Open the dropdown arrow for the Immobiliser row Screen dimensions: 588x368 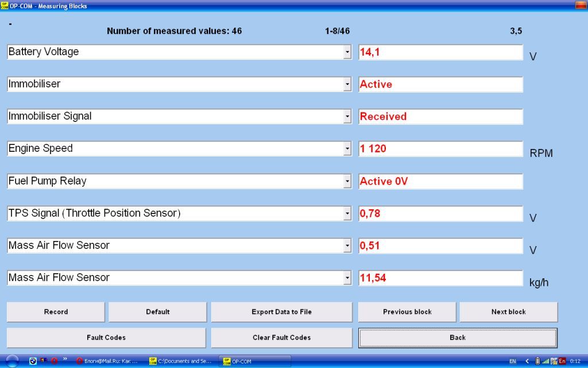pos(347,85)
